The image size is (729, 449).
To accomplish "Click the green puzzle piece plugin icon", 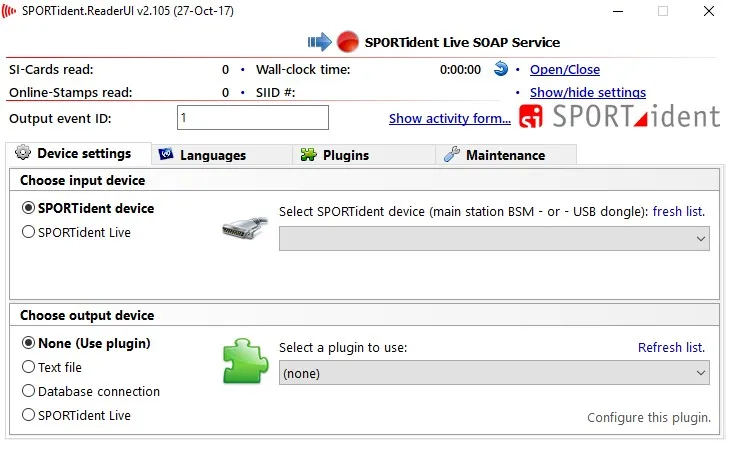I will 245,361.
